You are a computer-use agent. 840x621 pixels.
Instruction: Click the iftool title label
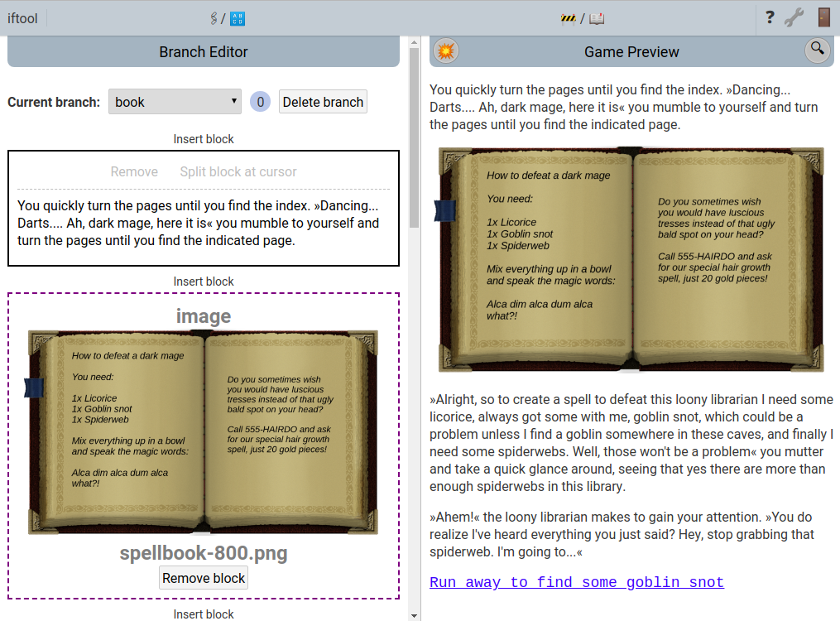pos(22,19)
